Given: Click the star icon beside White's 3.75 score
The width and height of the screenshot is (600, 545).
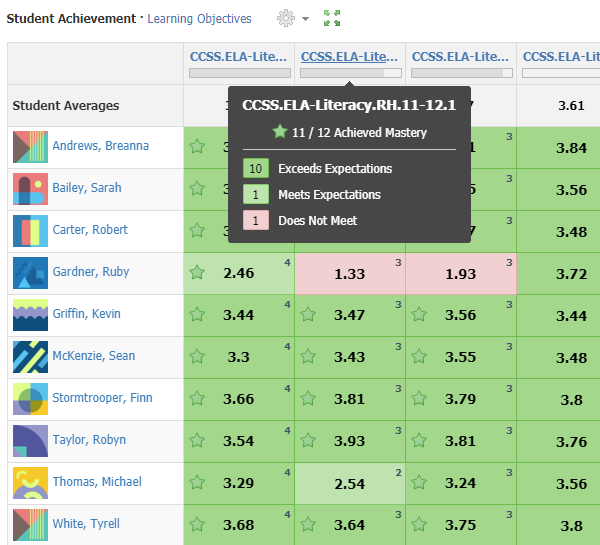Looking at the screenshot, I should tap(420, 525).
